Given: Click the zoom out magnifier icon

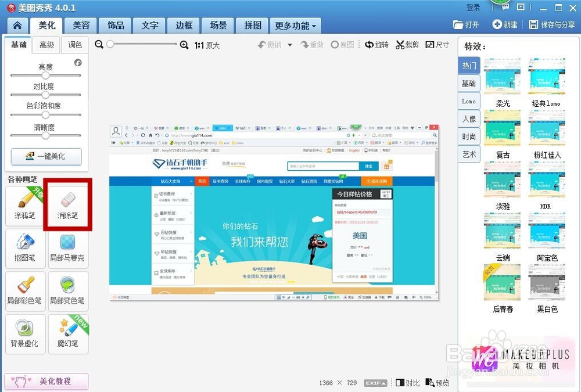Looking at the screenshot, I should [99, 45].
